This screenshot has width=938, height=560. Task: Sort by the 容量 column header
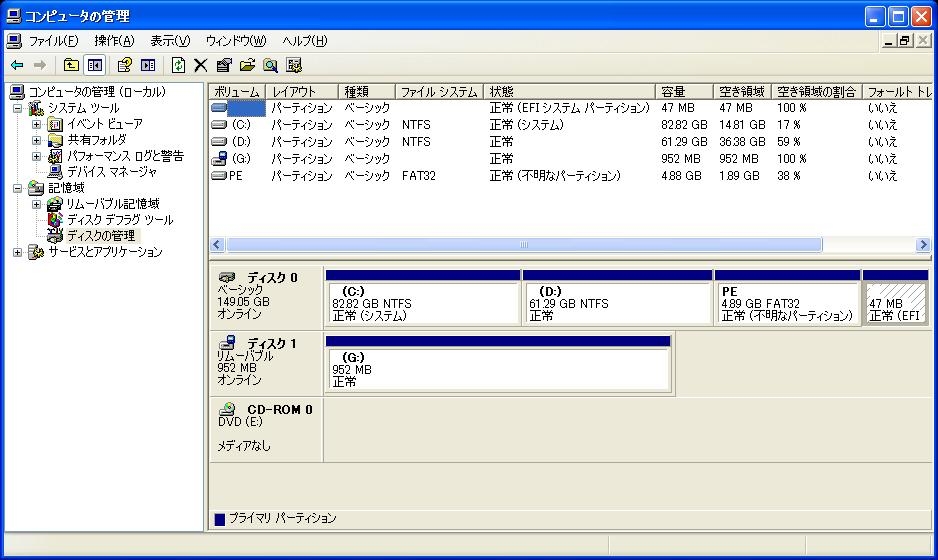[684, 92]
